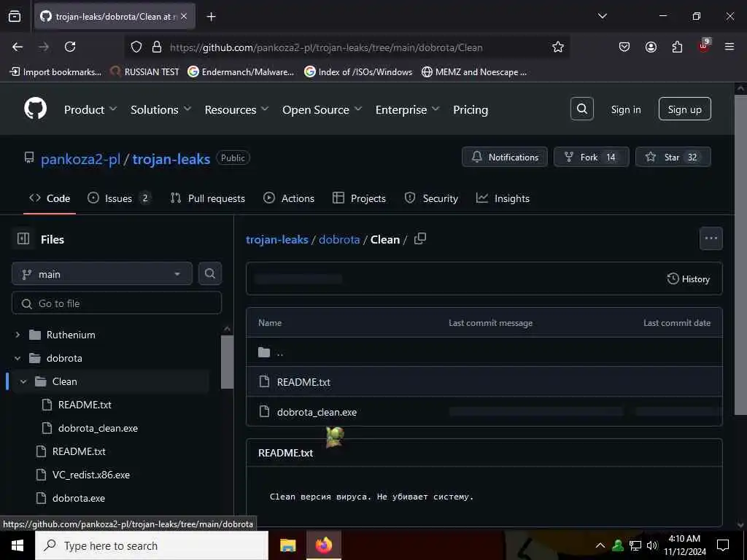
Task: Click the uBlock extension icon with badge
Action: click(704, 46)
